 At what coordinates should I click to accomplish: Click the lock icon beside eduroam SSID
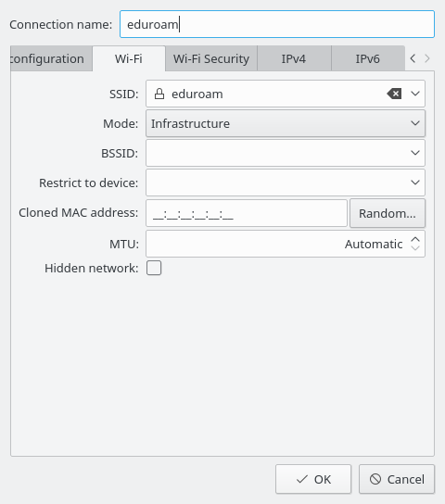point(159,94)
